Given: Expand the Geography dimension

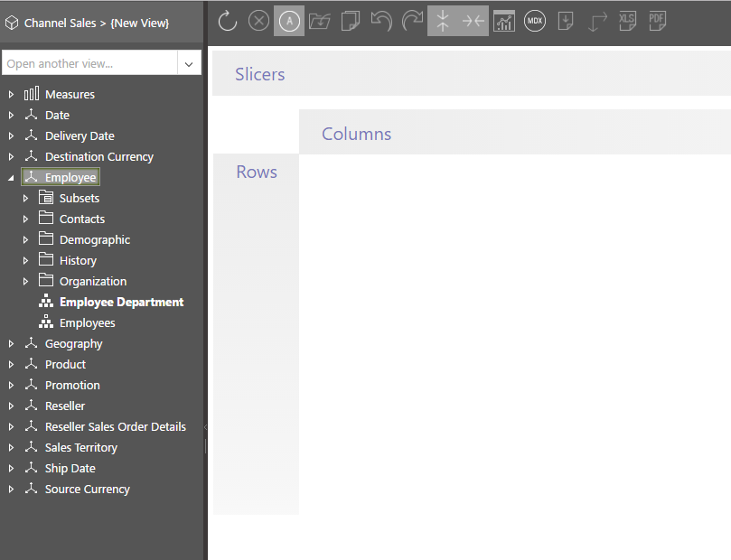Looking at the screenshot, I should 11,344.
